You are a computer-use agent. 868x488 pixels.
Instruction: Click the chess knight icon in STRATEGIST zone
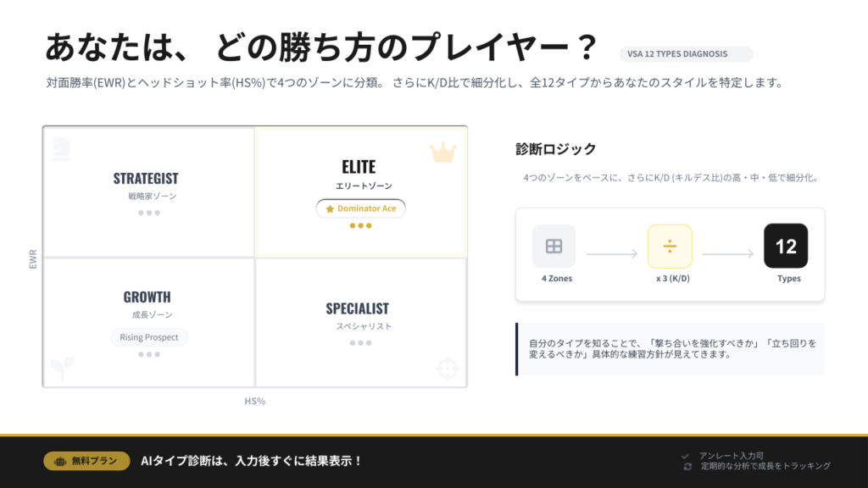(61, 146)
